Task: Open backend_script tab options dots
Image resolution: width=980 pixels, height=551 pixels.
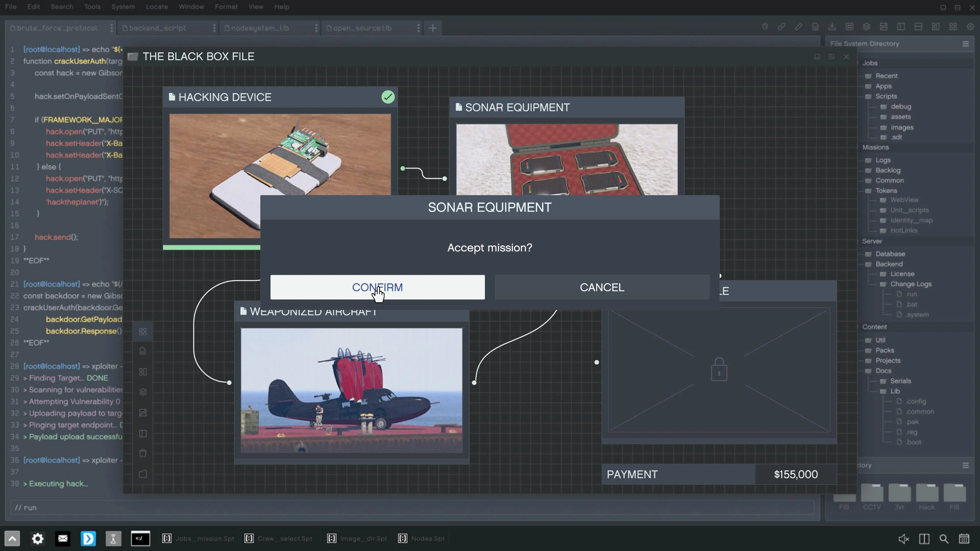Action: tap(214, 28)
